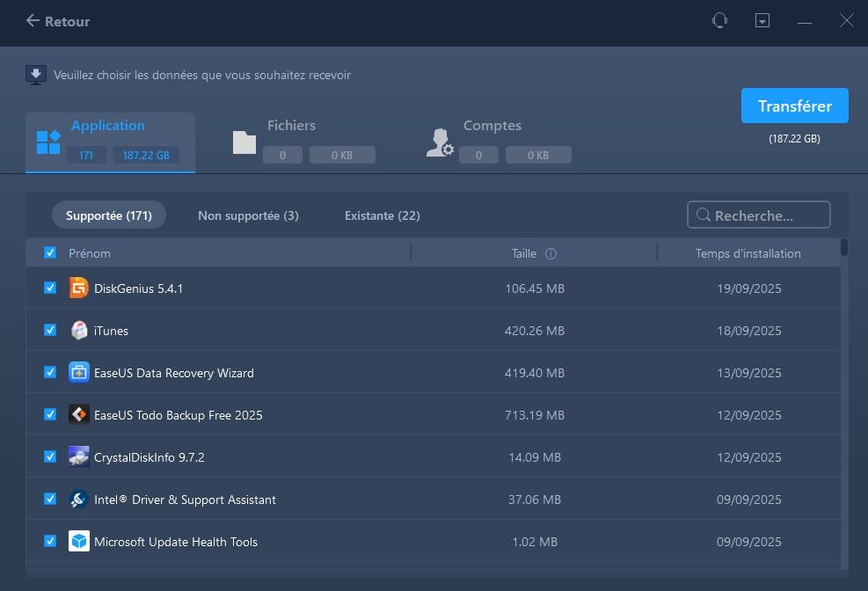Go back using the Retour button
This screenshot has width=868, height=591.
tap(58, 21)
